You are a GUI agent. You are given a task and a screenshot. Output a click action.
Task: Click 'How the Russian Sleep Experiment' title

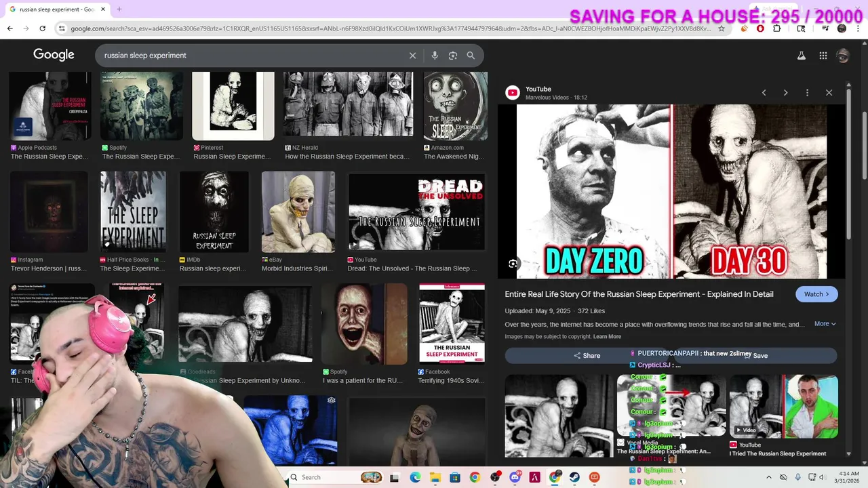click(347, 157)
